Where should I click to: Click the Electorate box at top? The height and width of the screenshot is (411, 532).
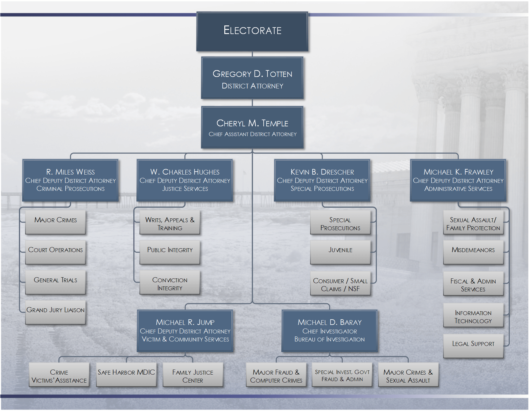[252, 32]
